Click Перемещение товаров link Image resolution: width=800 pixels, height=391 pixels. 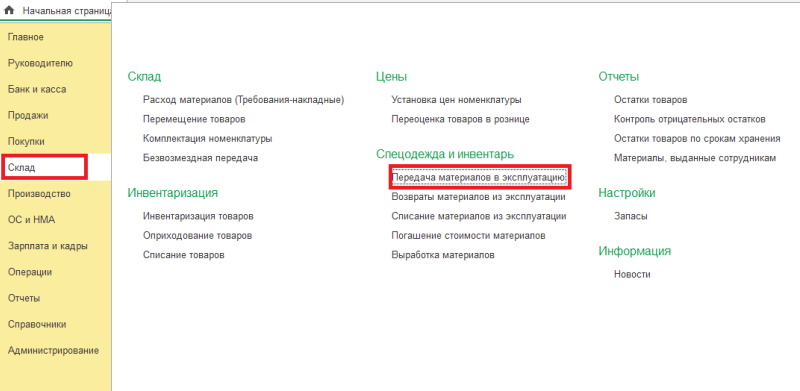pos(194,119)
